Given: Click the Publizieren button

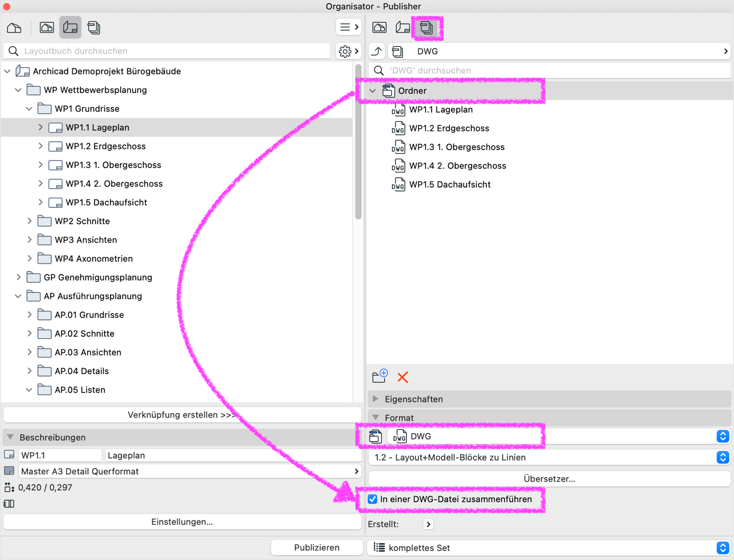Looking at the screenshot, I should click(x=317, y=548).
